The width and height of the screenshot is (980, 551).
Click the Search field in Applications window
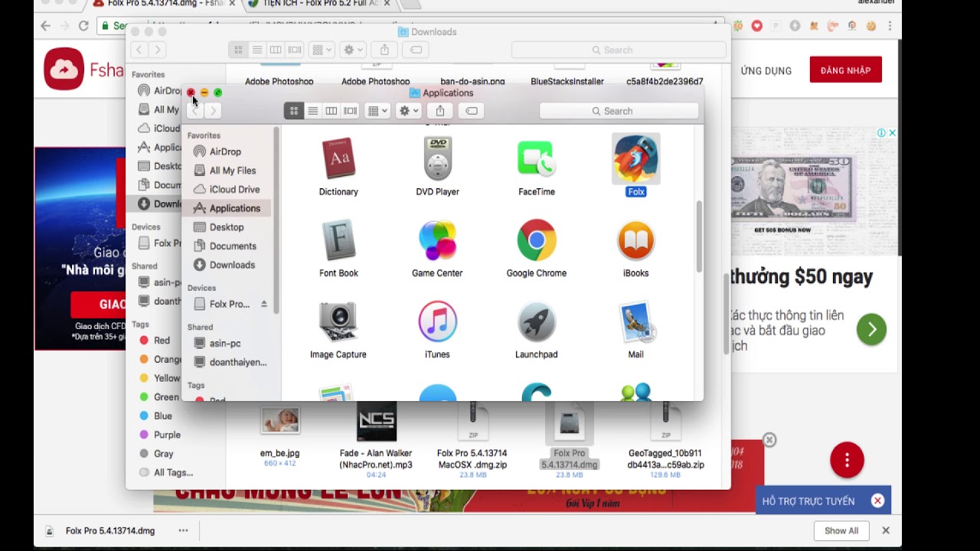click(x=619, y=111)
